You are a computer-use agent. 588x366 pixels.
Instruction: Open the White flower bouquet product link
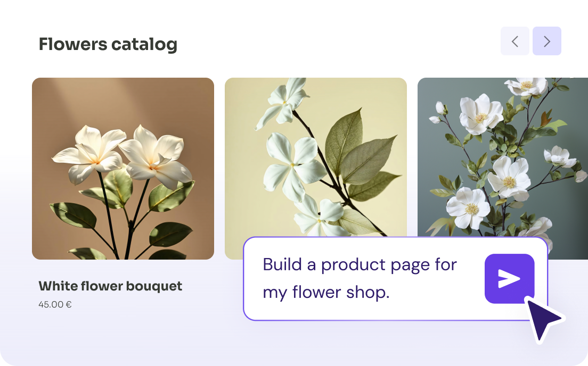click(110, 286)
